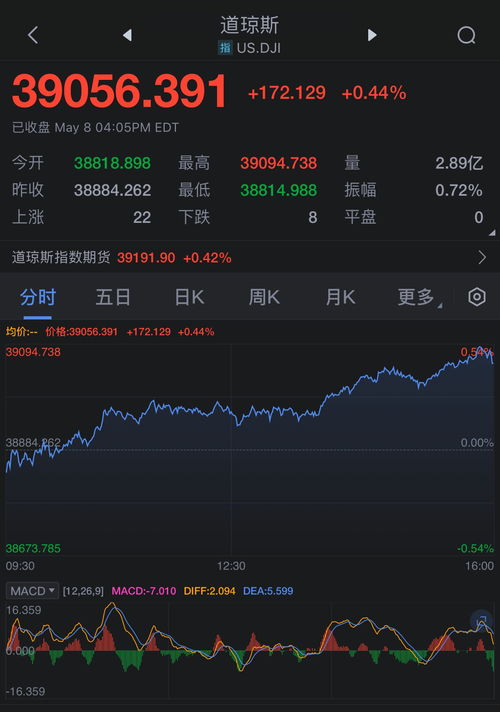Tap the 16.359 MACD axis label
The image size is (500, 712).
(x=23, y=610)
